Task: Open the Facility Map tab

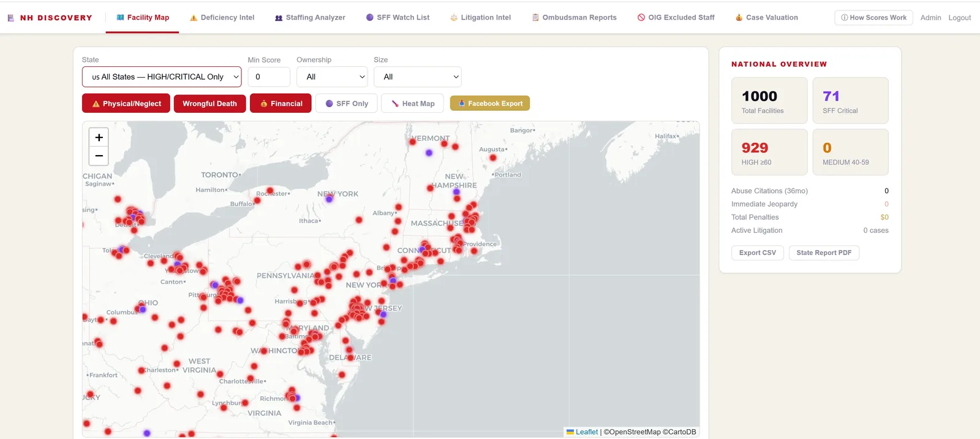Action: [143, 18]
